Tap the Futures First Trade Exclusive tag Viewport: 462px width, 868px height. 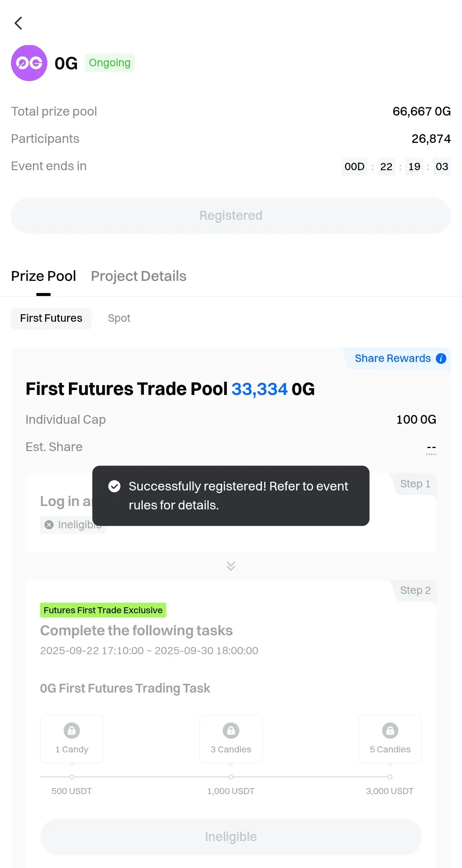(x=103, y=610)
